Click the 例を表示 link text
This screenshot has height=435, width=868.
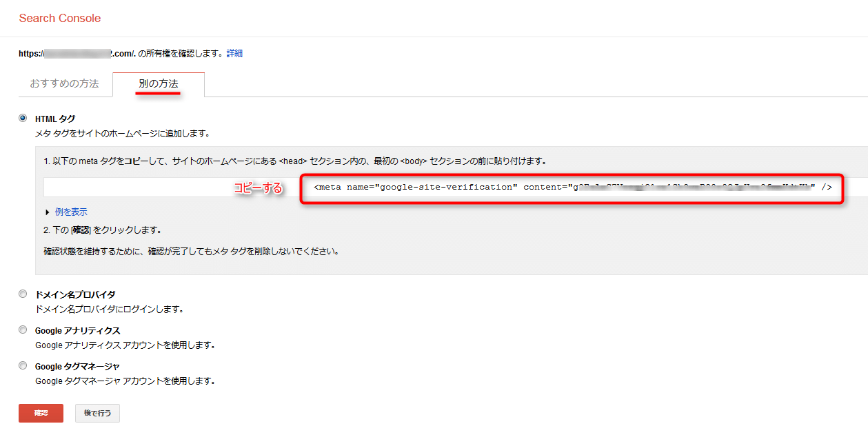coord(71,212)
